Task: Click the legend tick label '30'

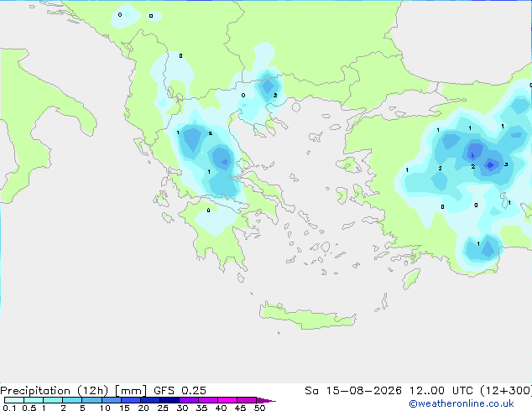Action: pyautogui.click(x=182, y=408)
